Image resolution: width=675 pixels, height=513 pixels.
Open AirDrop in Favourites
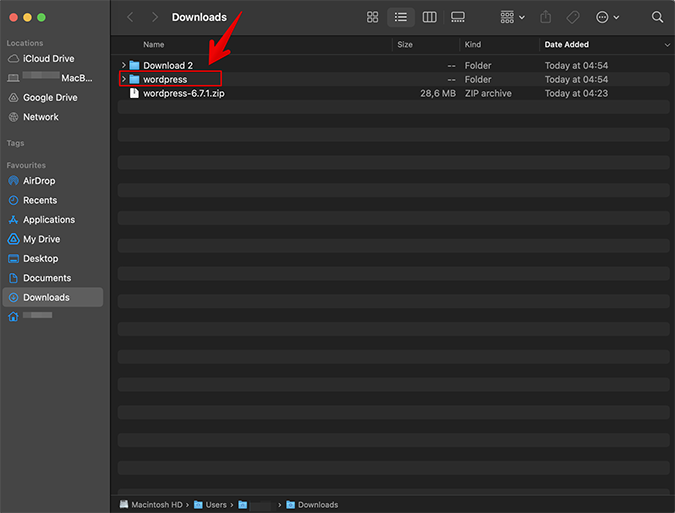tap(39, 181)
